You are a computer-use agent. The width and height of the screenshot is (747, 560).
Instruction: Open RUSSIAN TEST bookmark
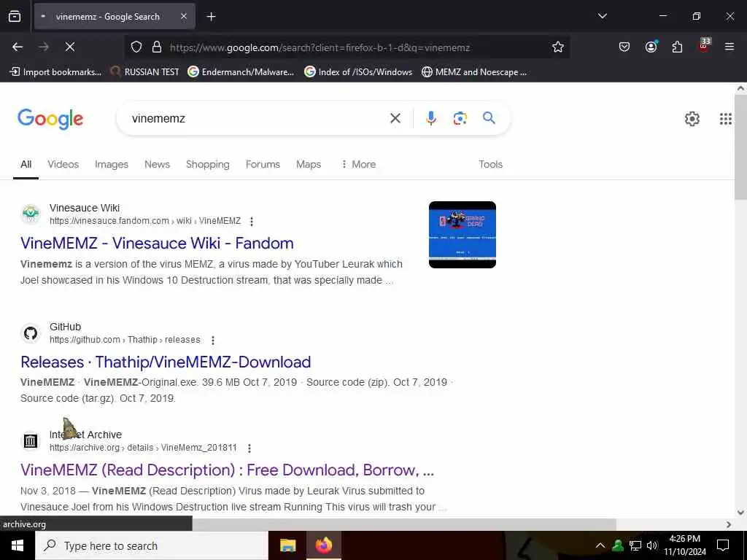[x=145, y=72]
